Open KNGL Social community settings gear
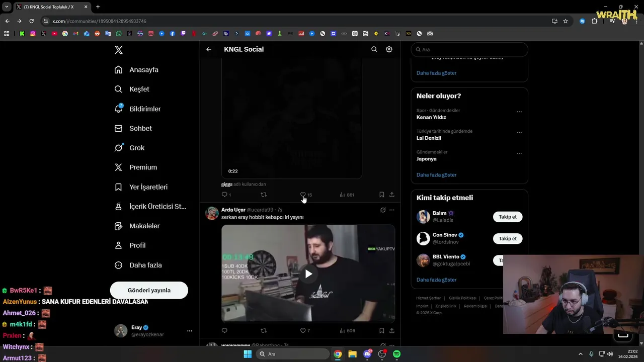This screenshot has height=362, width=644. [389, 49]
